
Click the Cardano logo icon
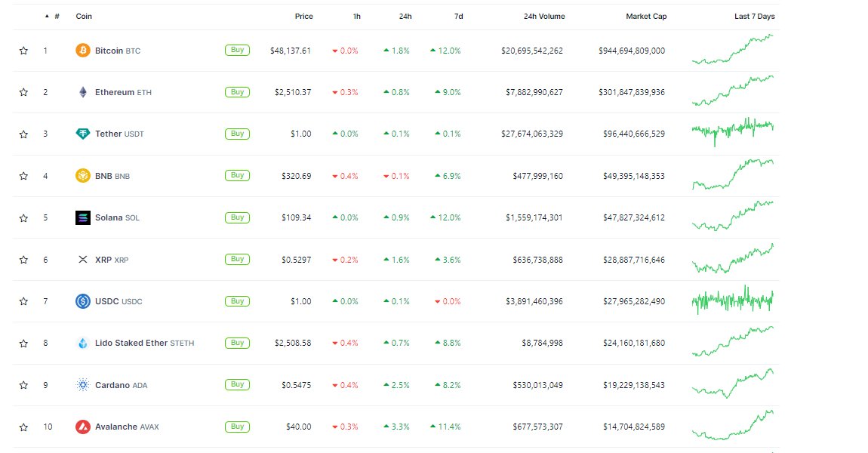(x=82, y=385)
